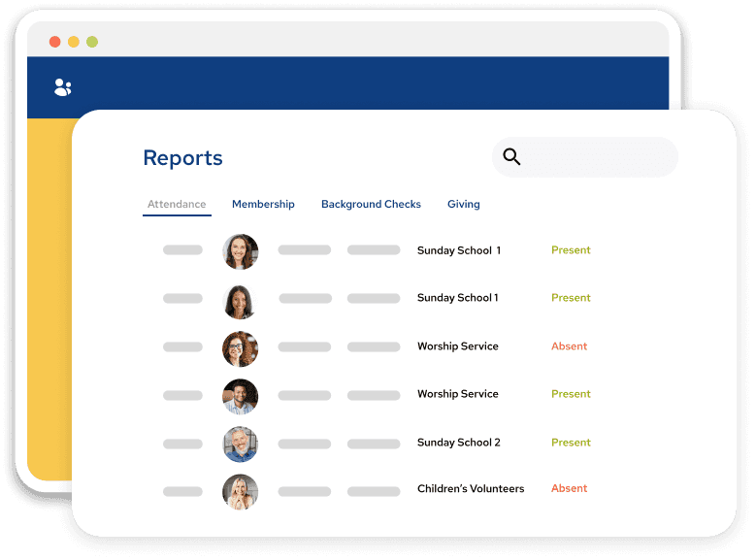Select Sunday School 2 text
Screen dimensions: 756x560
[458, 443]
